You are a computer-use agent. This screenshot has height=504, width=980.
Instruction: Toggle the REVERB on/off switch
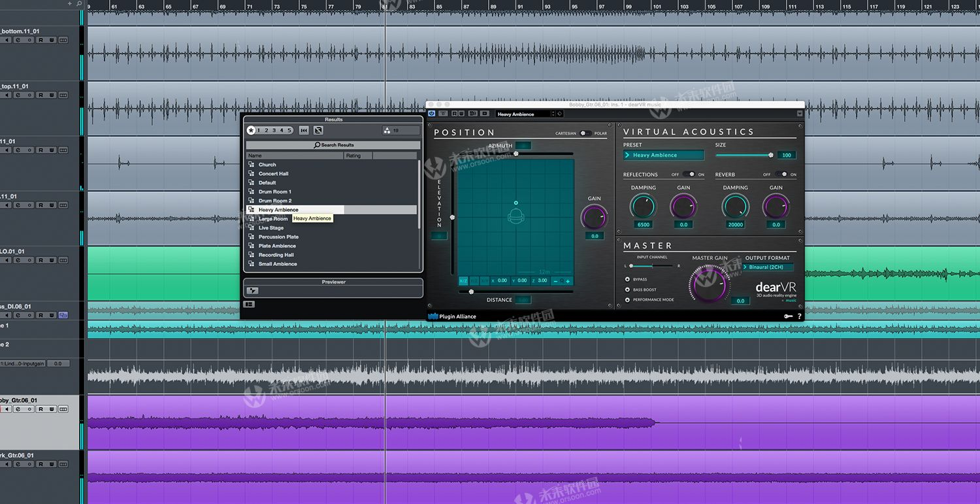pyautogui.click(x=781, y=175)
